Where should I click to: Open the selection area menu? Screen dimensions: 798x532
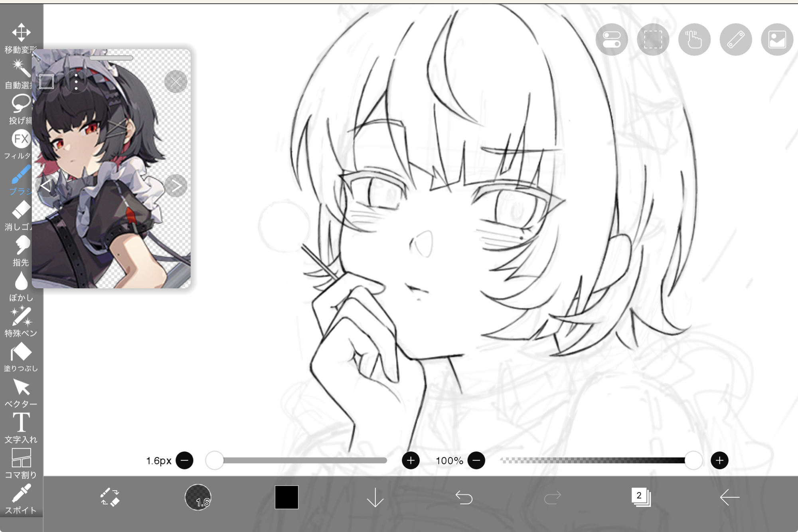tap(653, 39)
